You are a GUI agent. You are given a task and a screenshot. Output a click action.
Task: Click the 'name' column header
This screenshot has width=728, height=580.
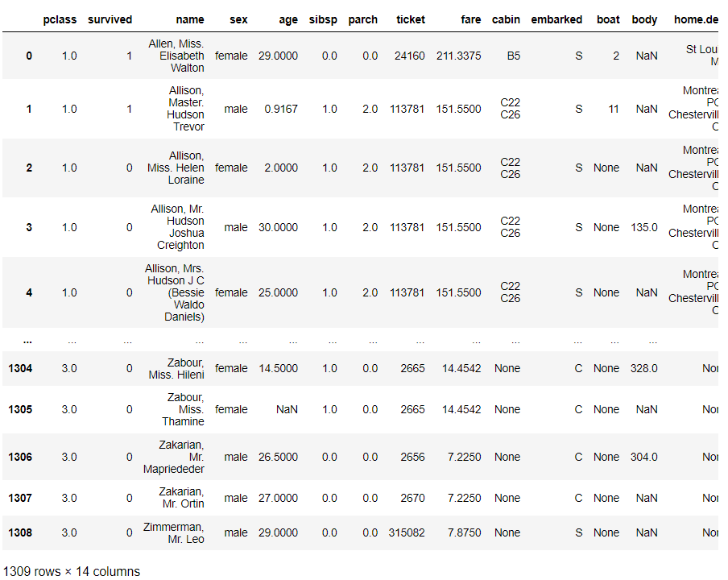[x=190, y=19]
